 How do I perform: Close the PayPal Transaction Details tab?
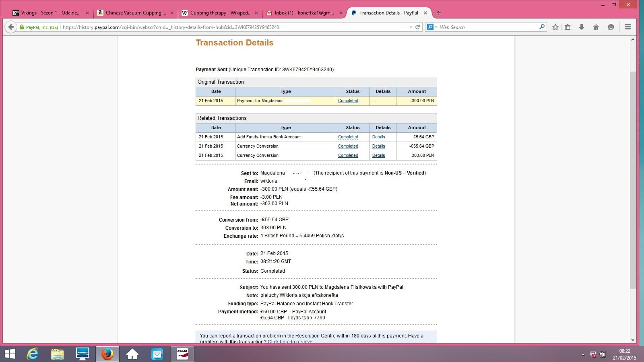pyautogui.click(x=425, y=13)
